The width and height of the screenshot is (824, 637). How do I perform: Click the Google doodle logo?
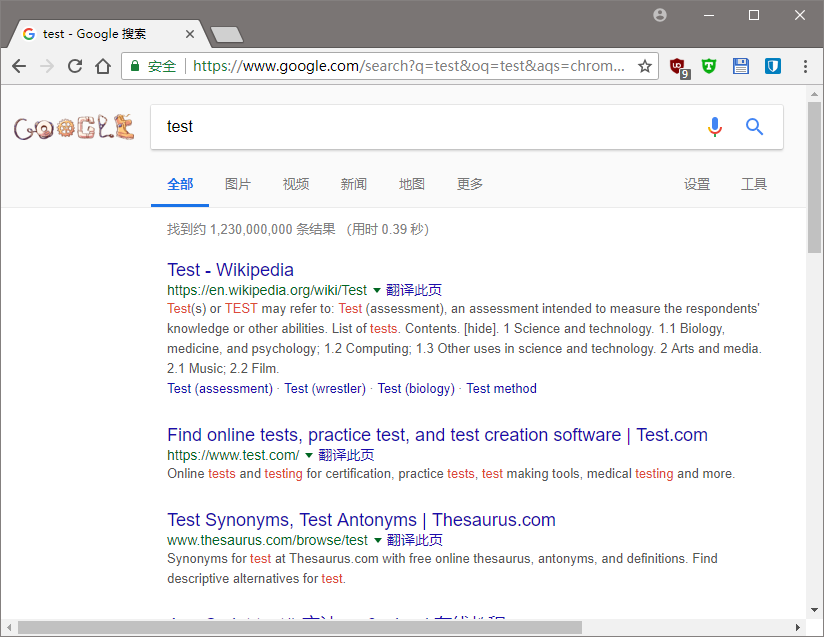[x=74, y=127]
